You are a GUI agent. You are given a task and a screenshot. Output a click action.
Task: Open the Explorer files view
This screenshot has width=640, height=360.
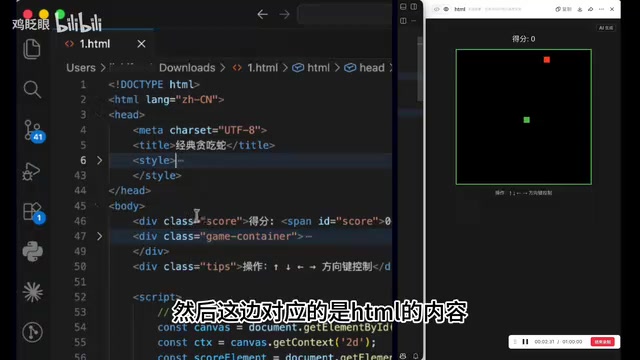click(32, 49)
